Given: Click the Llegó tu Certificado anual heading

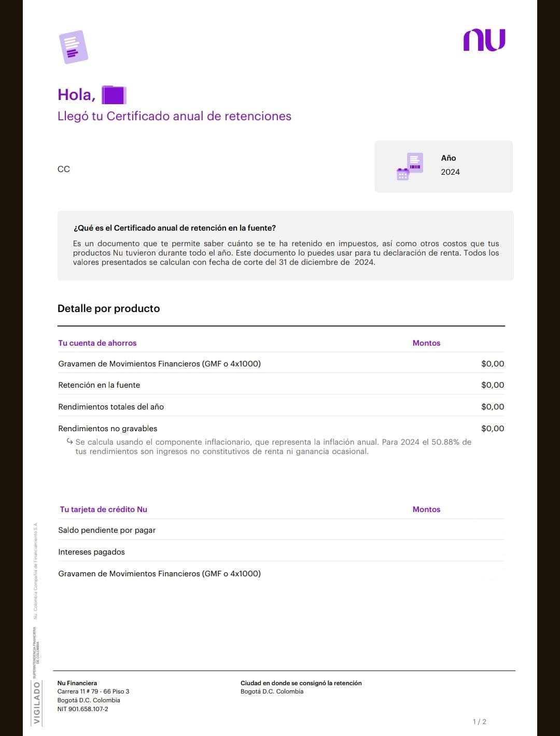Looking at the screenshot, I should (x=174, y=116).
